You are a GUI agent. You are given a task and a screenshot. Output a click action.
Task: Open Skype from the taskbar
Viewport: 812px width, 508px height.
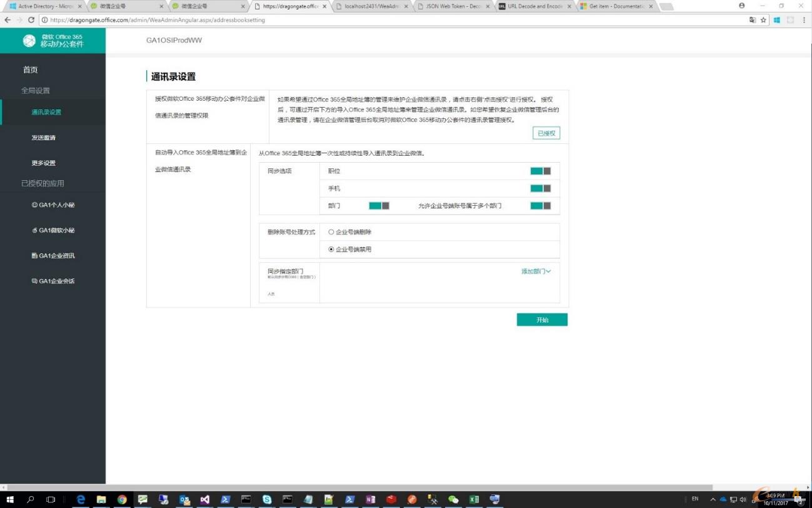click(267, 499)
